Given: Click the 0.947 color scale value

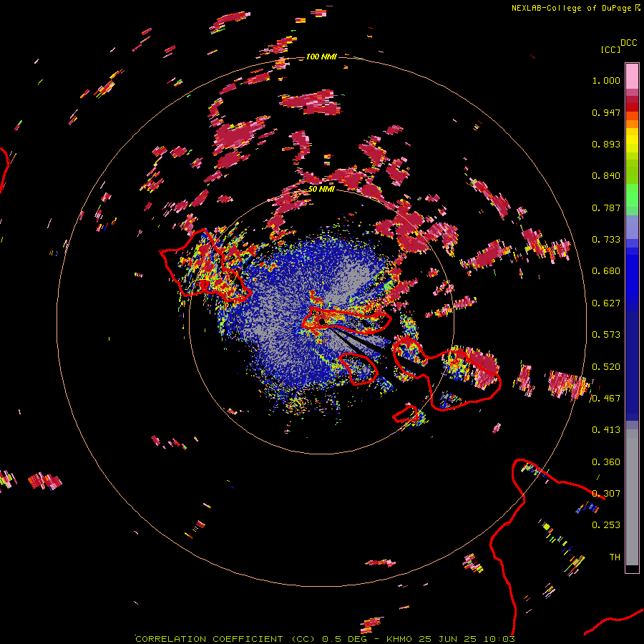Looking at the screenshot, I should (x=606, y=112).
